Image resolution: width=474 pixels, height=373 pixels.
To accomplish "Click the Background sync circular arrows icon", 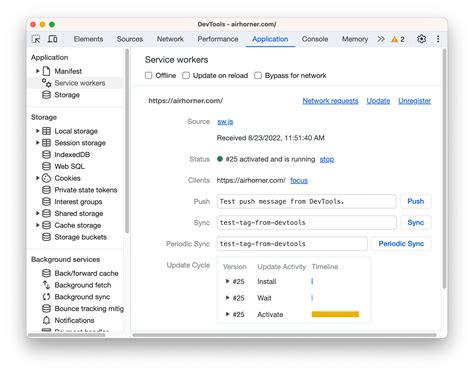I will point(46,297).
